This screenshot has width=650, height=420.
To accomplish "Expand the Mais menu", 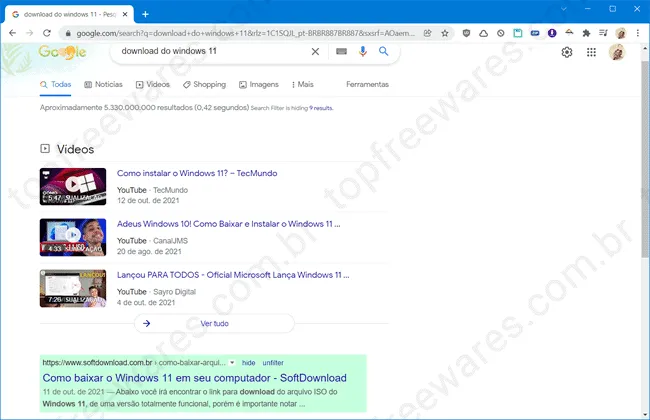I will pyautogui.click(x=303, y=85).
